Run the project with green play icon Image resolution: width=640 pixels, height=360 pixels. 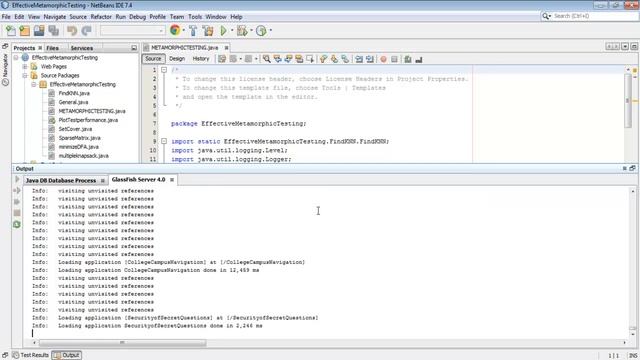pyautogui.click(x=224, y=31)
